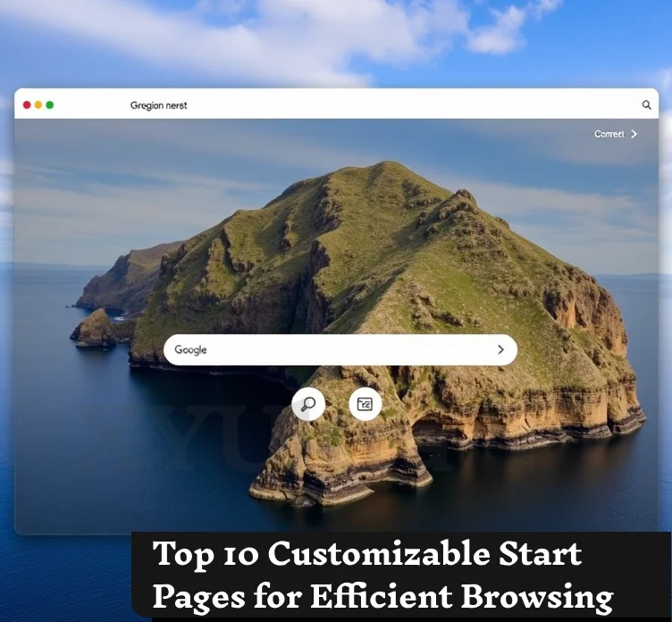Click the 'Pages for Efficient Browsing' caption line
The image size is (672, 622).
(x=382, y=596)
